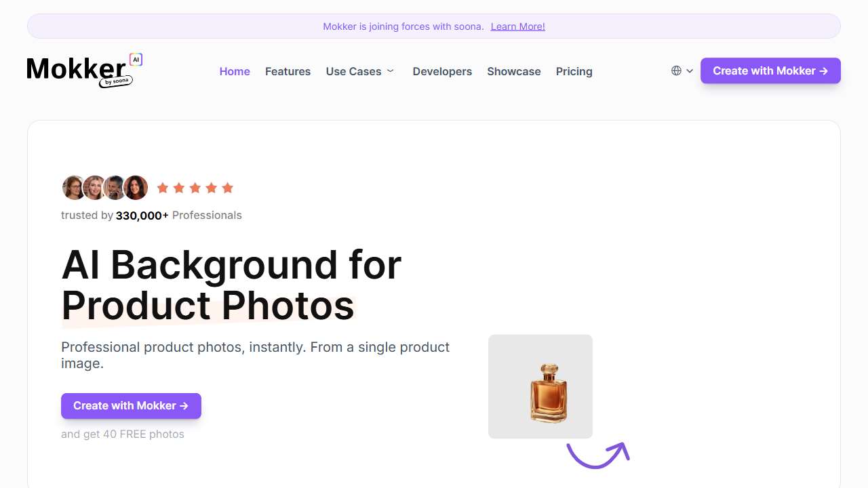This screenshot has height=488, width=868.
Task: Go to the Home page
Action: (235, 71)
